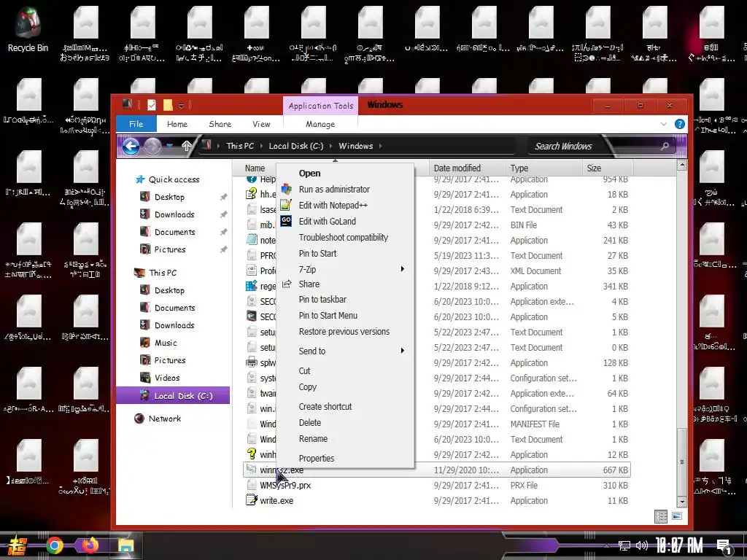Click the Notepad++ icon in context menu

click(286, 205)
